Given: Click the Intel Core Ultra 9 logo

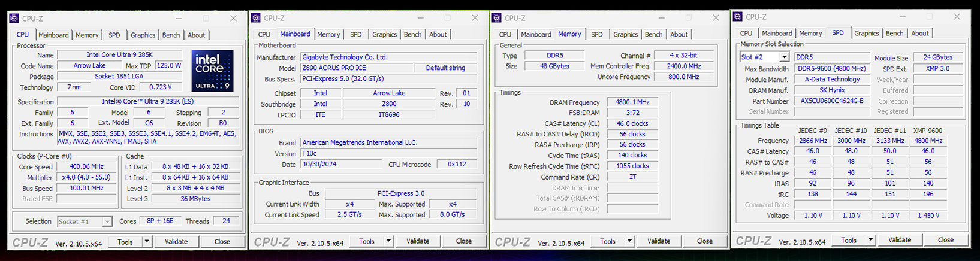Looking at the screenshot, I should tap(212, 71).
